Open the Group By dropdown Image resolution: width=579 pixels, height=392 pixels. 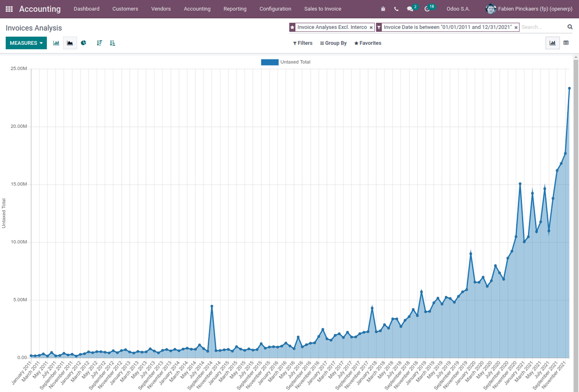333,43
